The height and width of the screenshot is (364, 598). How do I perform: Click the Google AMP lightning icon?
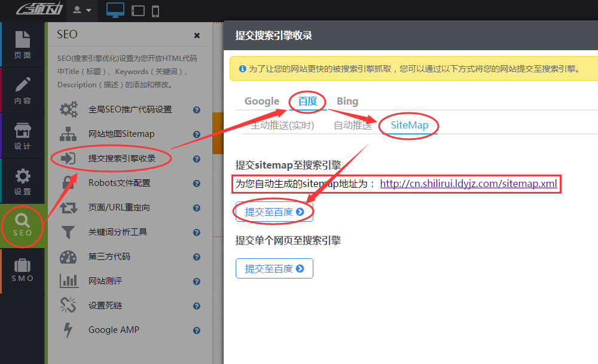[69, 329]
